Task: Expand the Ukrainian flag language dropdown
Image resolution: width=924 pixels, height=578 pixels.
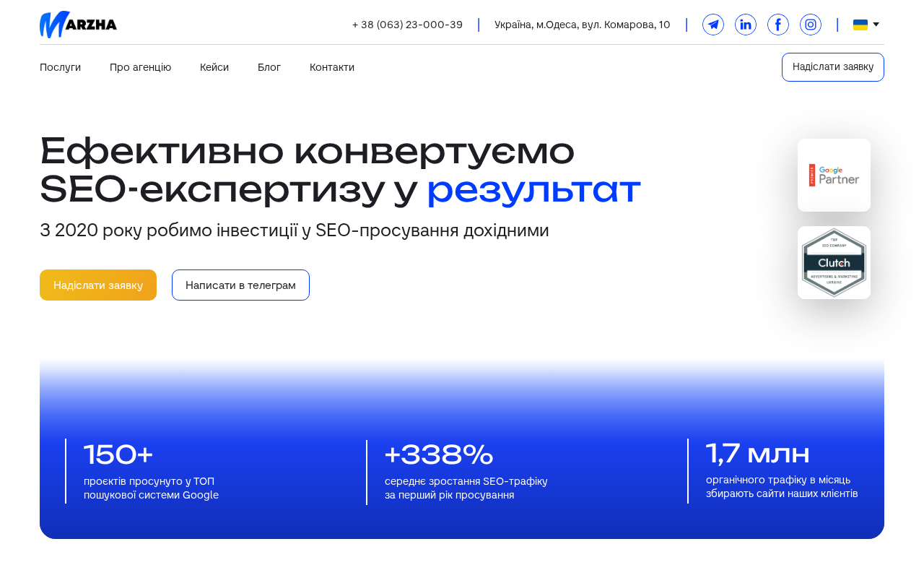Action: (866, 25)
